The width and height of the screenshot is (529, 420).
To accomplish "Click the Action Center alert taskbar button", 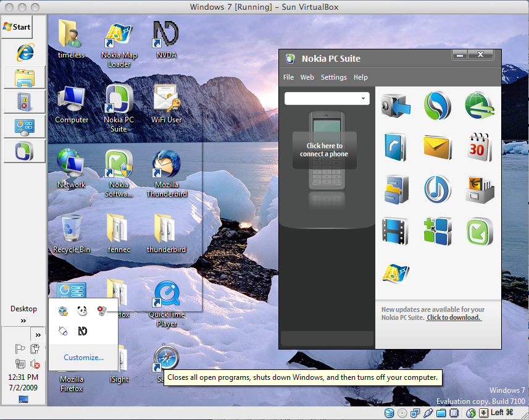I will (x=24, y=102).
